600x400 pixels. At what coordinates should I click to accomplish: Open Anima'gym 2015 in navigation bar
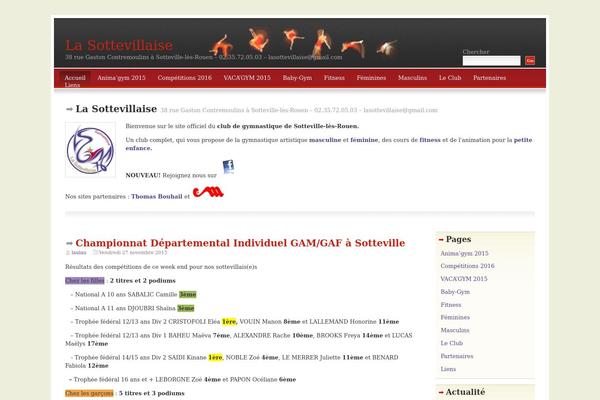(x=121, y=78)
